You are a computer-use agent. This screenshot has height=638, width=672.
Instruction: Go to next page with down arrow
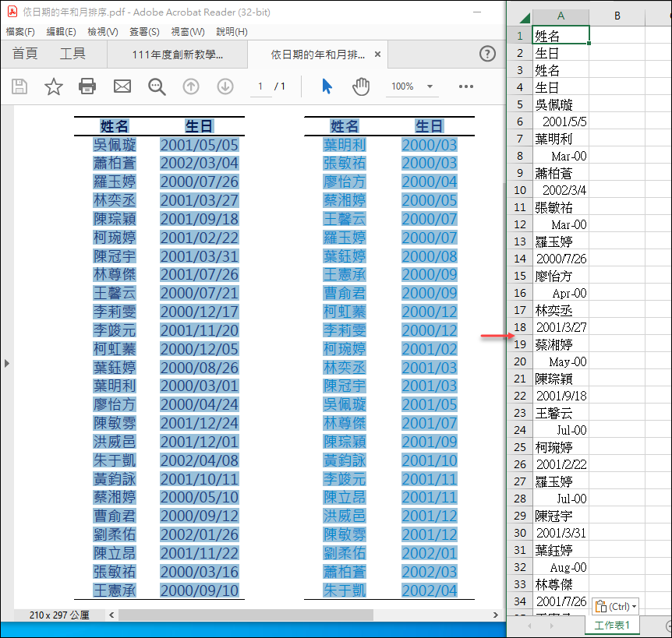click(225, 86)
